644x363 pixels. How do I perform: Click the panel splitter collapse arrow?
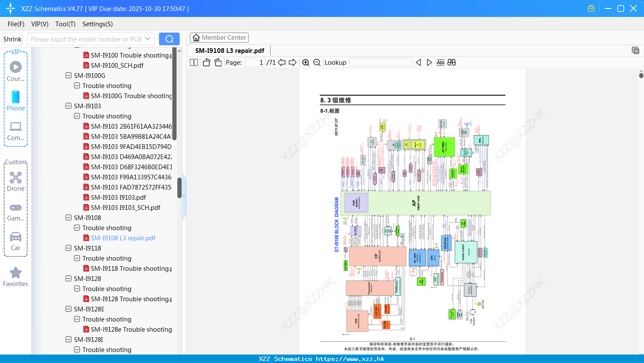(x=184, y=196)
